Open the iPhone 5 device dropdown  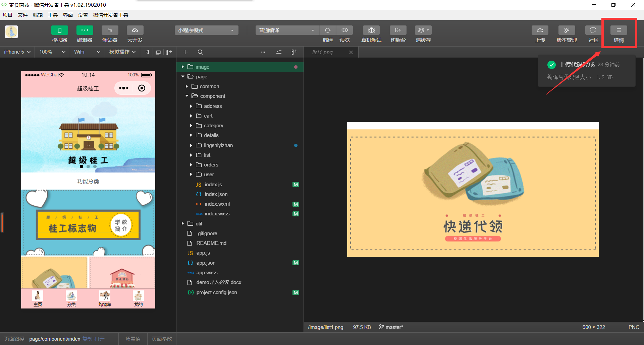click(x=17, y=52)
